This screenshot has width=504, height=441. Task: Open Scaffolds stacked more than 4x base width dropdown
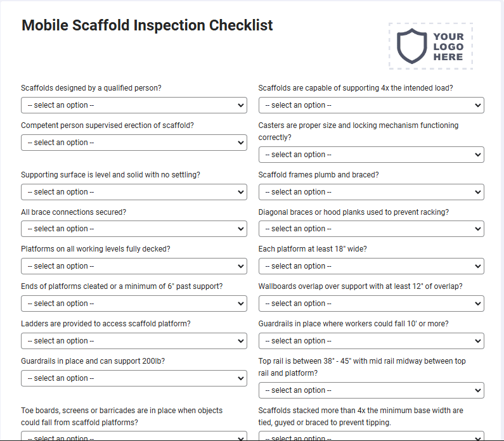pos(372,436)
